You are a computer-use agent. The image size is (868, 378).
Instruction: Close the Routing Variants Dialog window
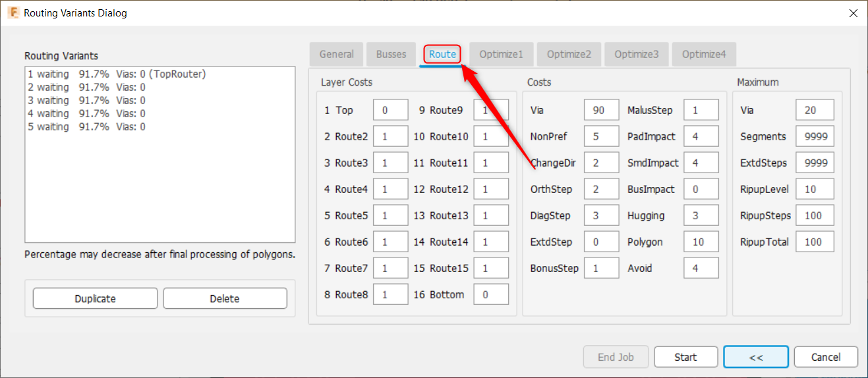coord(853,13)
